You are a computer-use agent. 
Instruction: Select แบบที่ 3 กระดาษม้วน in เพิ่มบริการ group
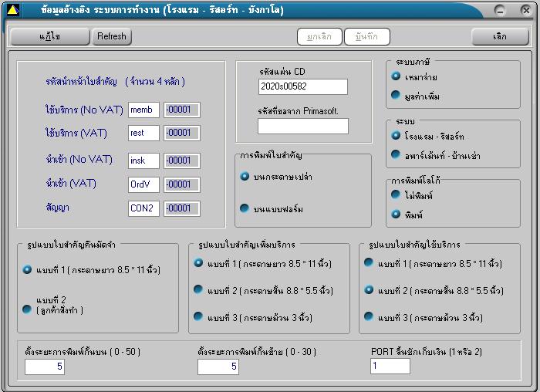(198, 317)
